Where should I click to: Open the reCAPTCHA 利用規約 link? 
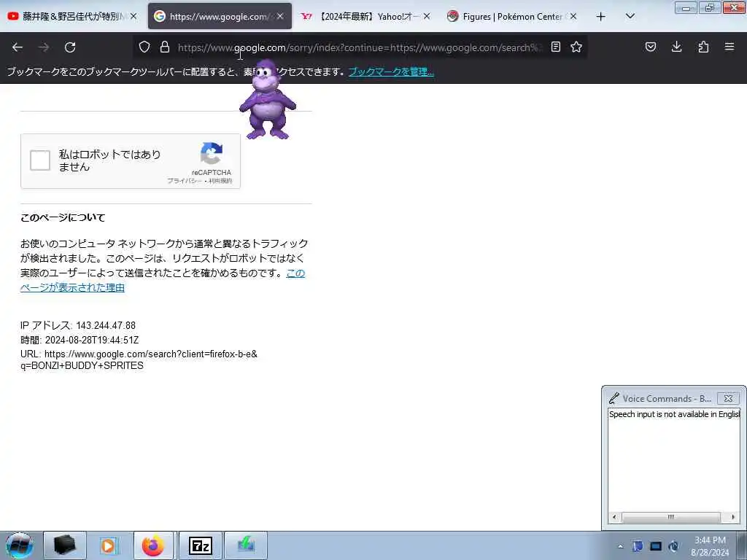coord(220,181)
